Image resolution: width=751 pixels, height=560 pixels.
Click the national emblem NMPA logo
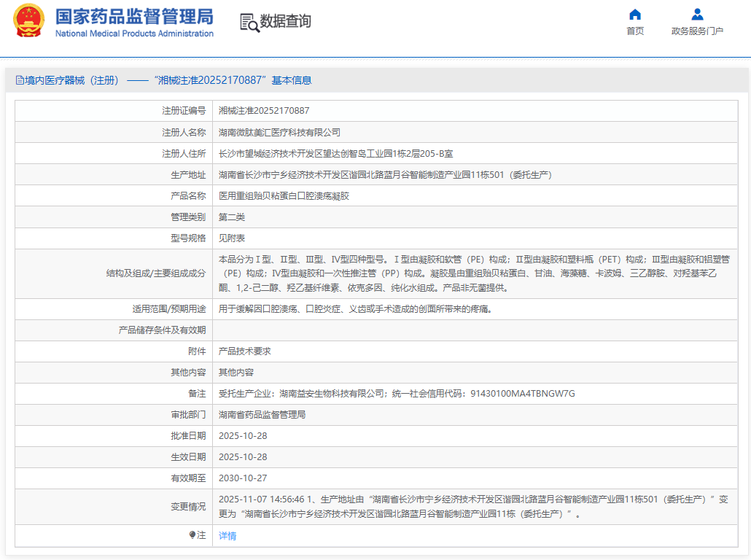point(28,23)
